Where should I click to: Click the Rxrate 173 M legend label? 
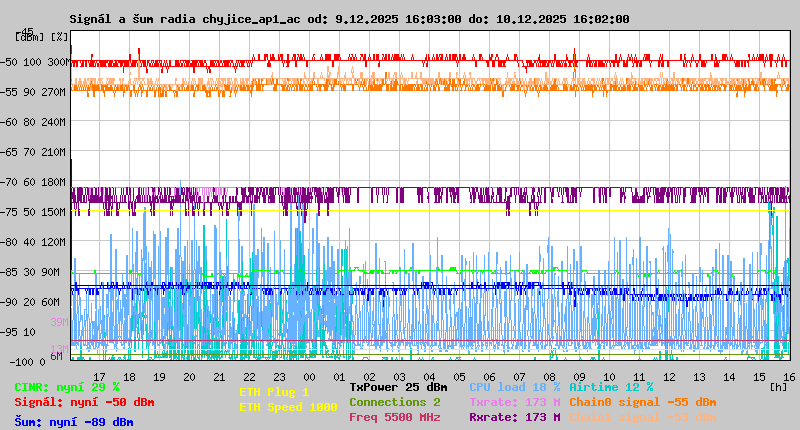coord(514,417)
